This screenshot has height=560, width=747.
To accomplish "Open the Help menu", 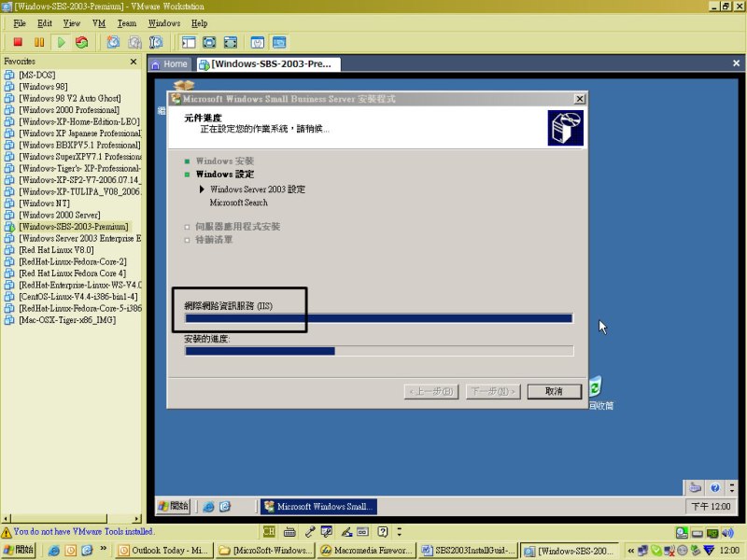I will pos(200,23).
